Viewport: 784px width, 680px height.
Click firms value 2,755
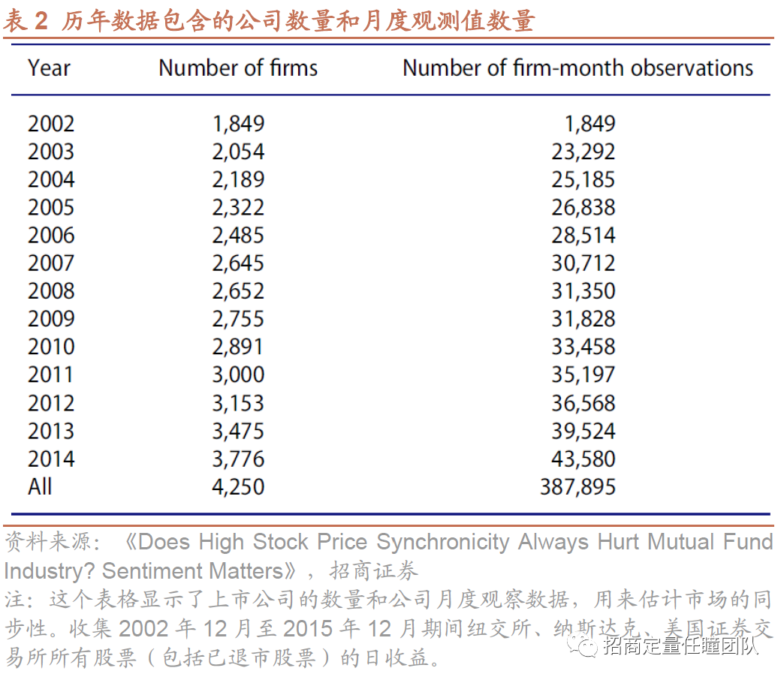(238, 319)
